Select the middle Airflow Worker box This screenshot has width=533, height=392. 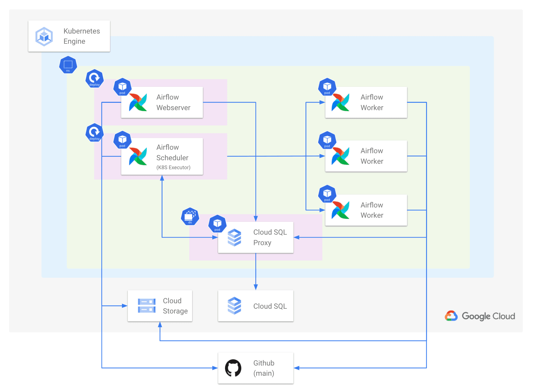(x=366, y=156)
